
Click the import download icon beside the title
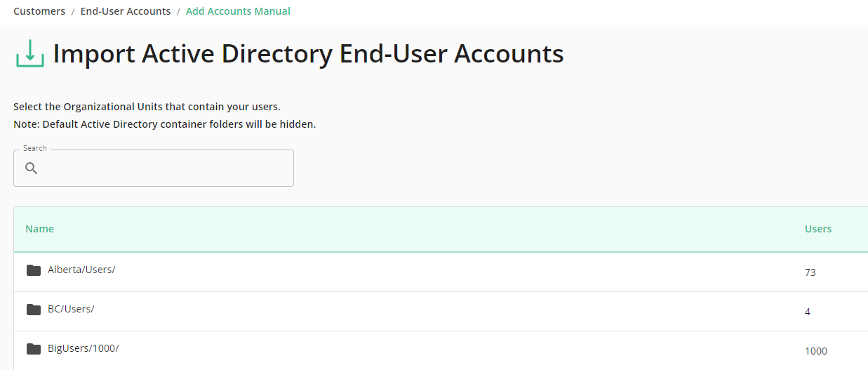pyautogui.click(x=30, y=53)
